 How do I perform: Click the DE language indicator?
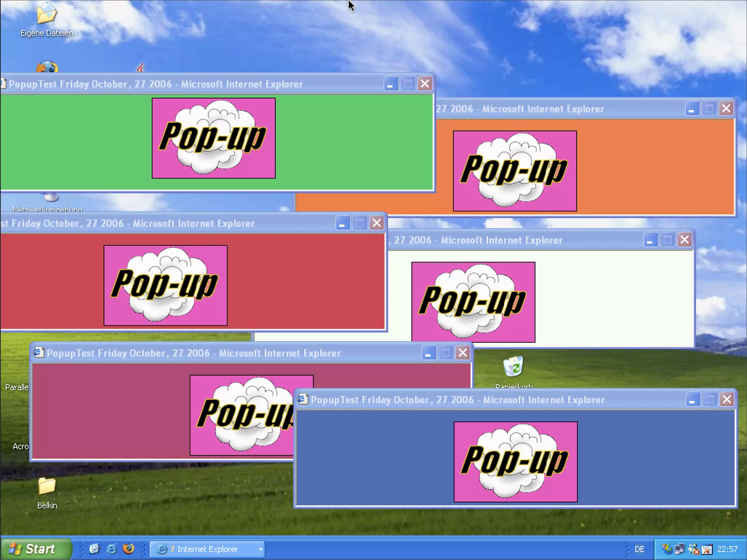[639, 549]
